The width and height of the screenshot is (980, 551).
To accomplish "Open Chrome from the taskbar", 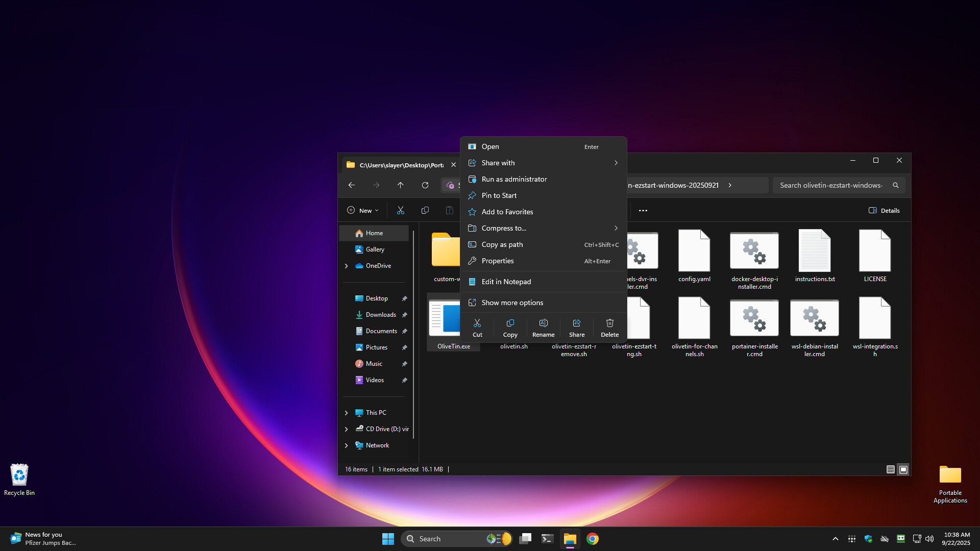I will click(593, 539).
